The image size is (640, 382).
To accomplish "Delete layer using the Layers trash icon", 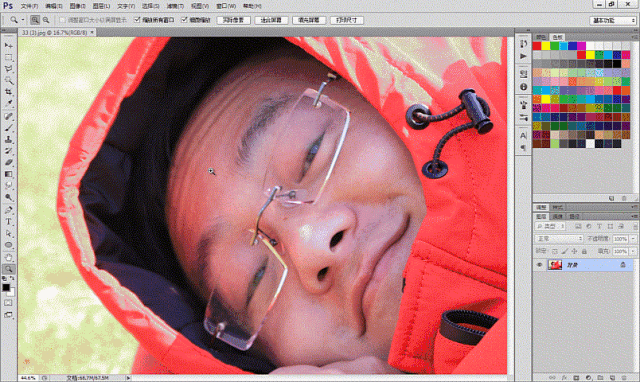I will [x=624, y=378].
